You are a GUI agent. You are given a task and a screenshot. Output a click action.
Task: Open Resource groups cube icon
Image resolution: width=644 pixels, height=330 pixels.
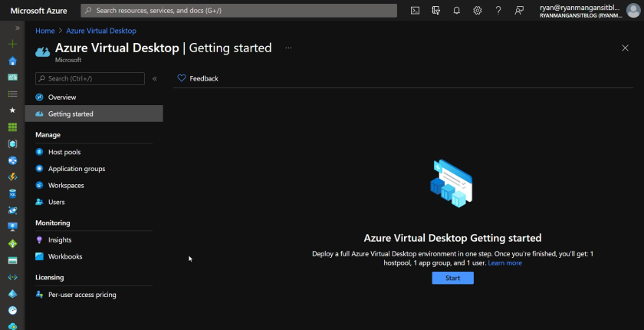click(x=13, y=144)
